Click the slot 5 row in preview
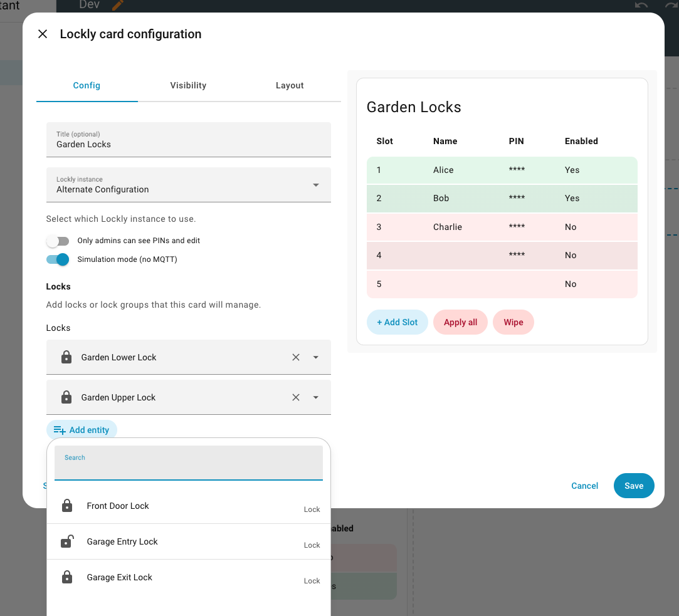 (502, 284)
